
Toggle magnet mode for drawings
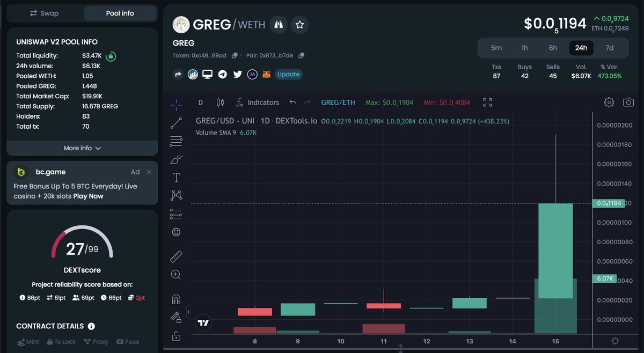point(176,299)
